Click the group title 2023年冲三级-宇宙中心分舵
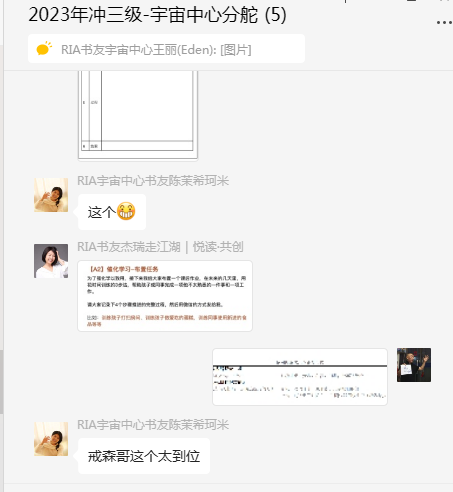This screenshot has height=492, width=453. tap(143, 15)
